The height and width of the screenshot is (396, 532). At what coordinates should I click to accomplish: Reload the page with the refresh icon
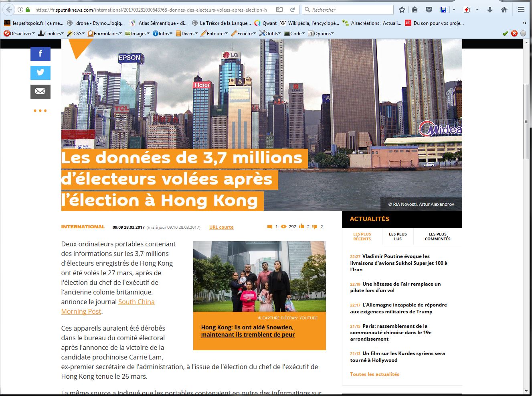point(293,10)
